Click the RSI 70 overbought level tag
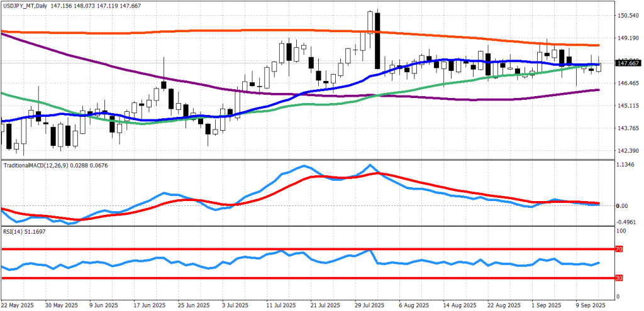This screenshot has width=644, height=311. point(618,249)
